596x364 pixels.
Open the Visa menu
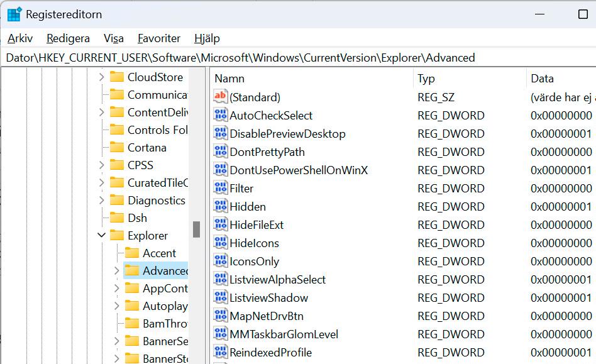(114, 38)
